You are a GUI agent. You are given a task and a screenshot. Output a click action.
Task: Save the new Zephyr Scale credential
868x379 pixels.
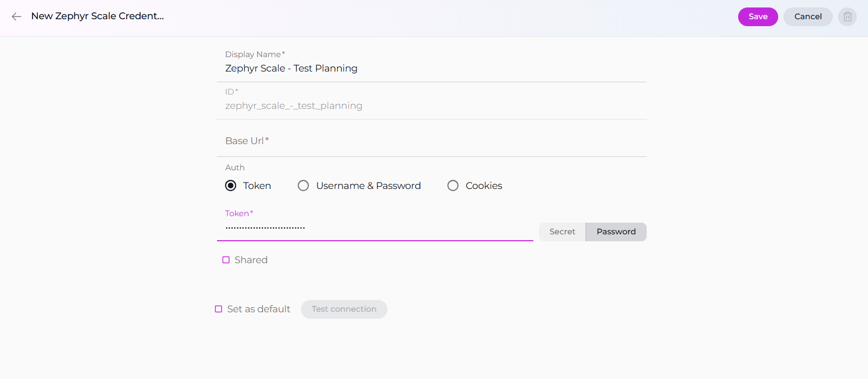[x=757, y=17]
